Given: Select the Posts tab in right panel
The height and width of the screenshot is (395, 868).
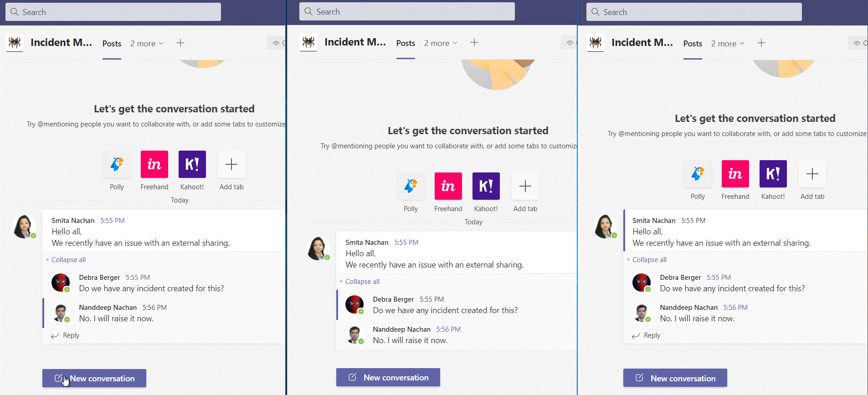Looking at the screenshot, I should 693,44.
